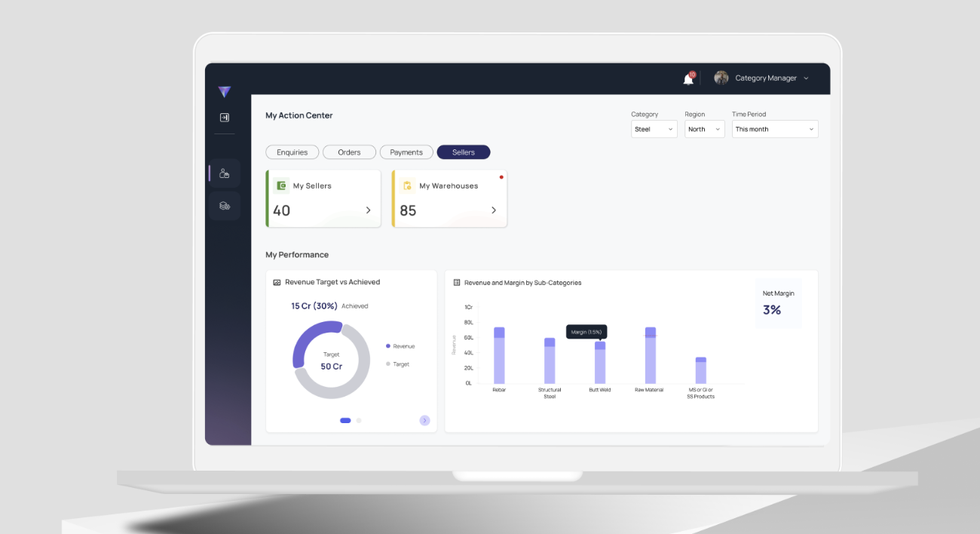Select the second carousel page dot
980x534 pixels.
(x=359, y=420)
